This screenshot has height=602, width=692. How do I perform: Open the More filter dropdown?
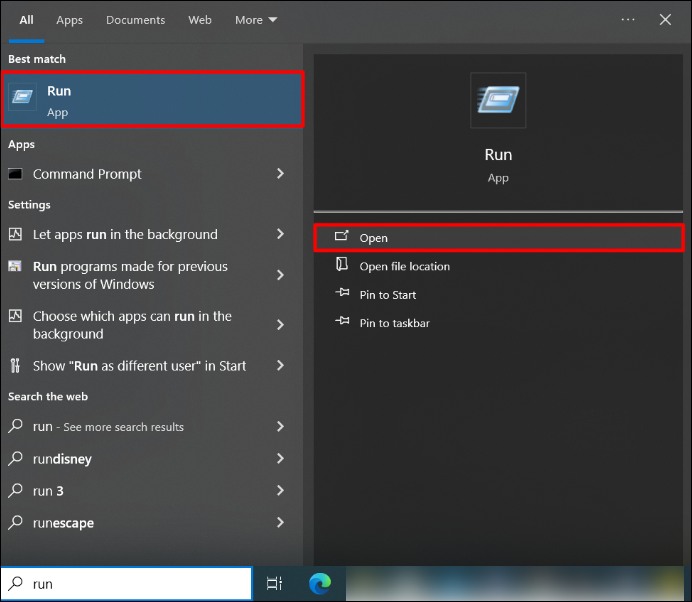click(256, 20)
